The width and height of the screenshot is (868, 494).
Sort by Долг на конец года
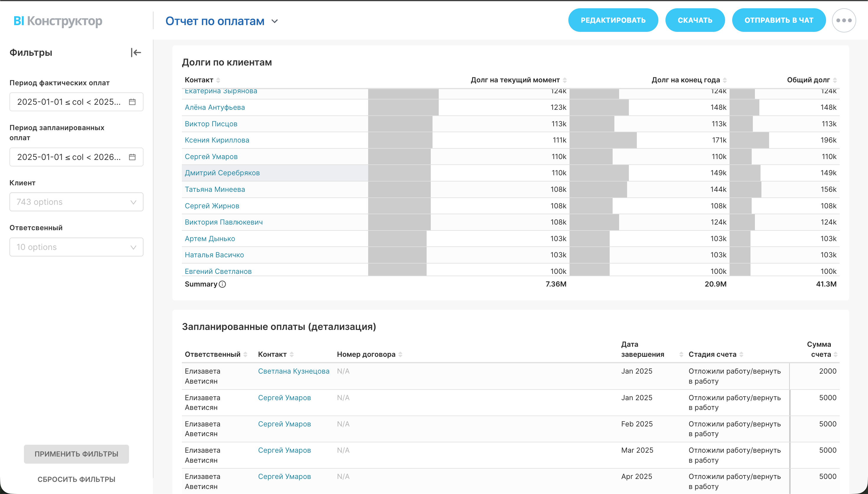pos(725,80)
